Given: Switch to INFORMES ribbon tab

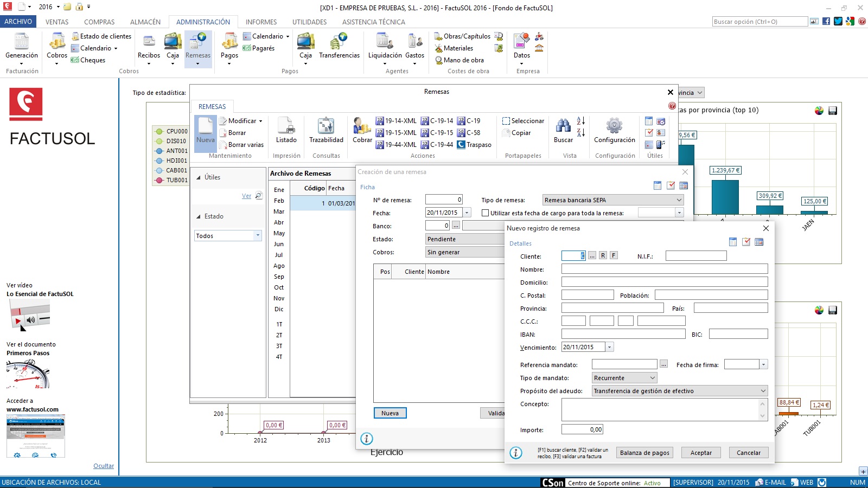Looking at the screenshot, I should click(x=261, y=22).
